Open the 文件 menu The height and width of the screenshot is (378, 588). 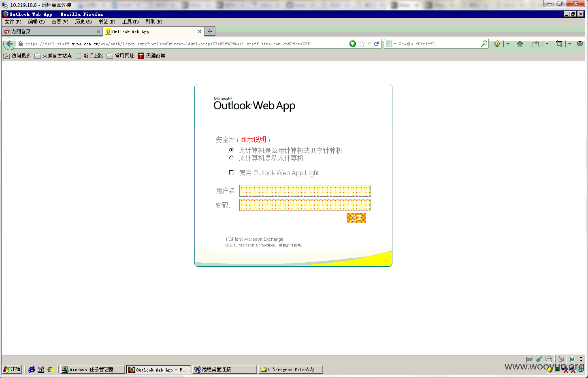click(x=13, y=22)
